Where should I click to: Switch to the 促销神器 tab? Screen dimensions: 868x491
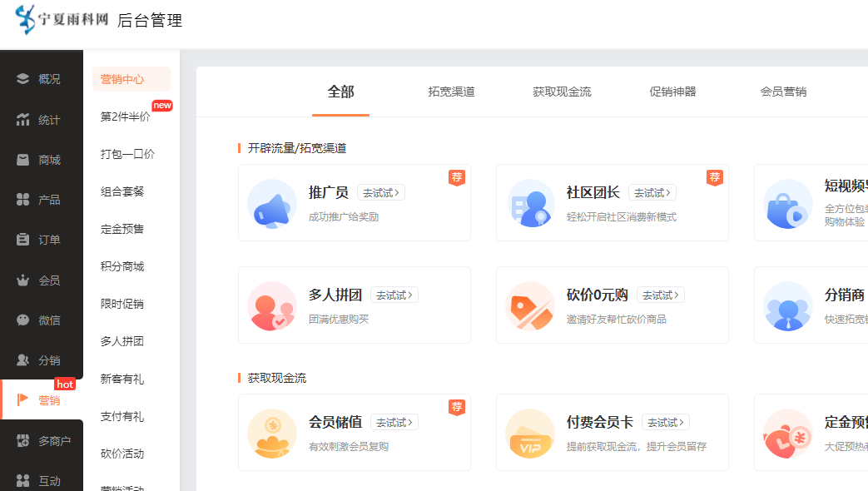(x=672, y=92)
